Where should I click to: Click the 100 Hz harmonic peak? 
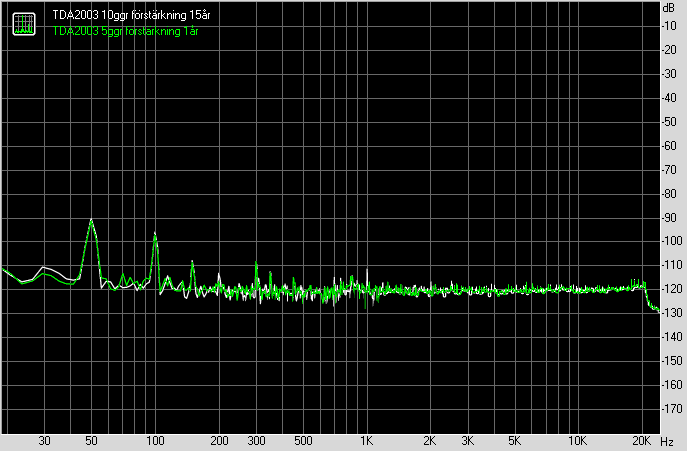(x=155, y=235)
